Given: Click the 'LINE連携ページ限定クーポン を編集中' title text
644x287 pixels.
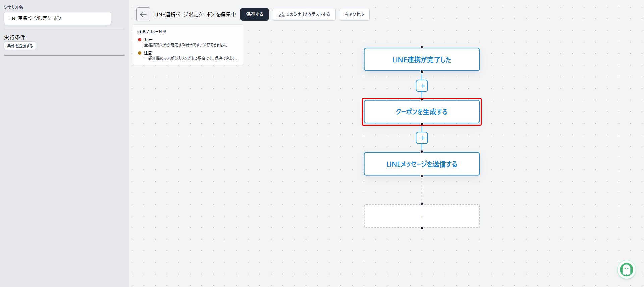Looking at the screenshot, I should point(195,14).
